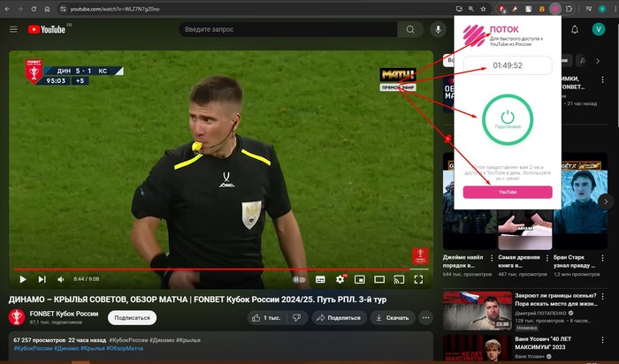The height and width of the screenshot is (364, 619).
Task: Open the Бран Старк узнал правду short thumbnail
Action: (x=580, y=201)
